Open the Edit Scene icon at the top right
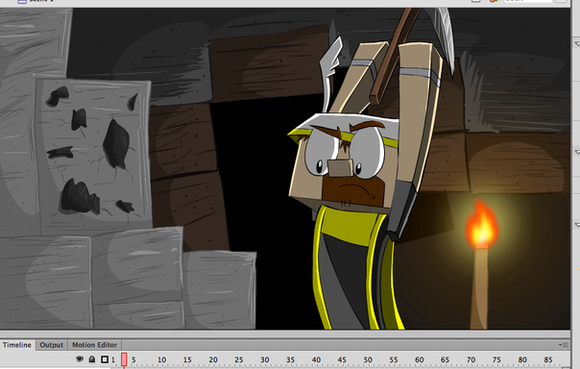The height and width of the screenshot is (369, 580). click(x=476, y=1)
